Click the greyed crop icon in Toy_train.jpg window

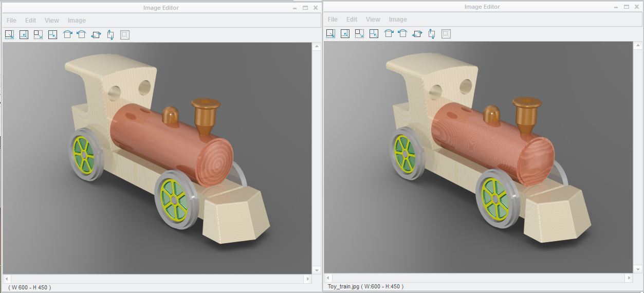pyautogui.click(x=446, y=33)
